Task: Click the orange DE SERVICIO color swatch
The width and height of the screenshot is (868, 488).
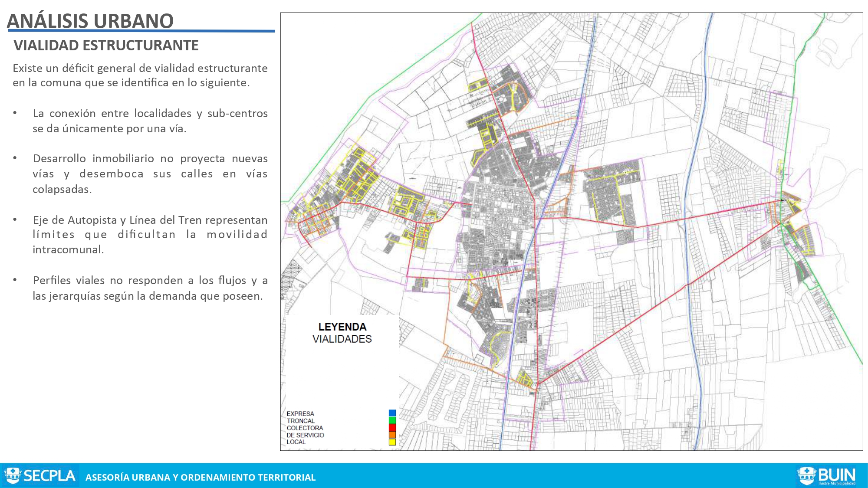Action: click(x=392, y=435)
